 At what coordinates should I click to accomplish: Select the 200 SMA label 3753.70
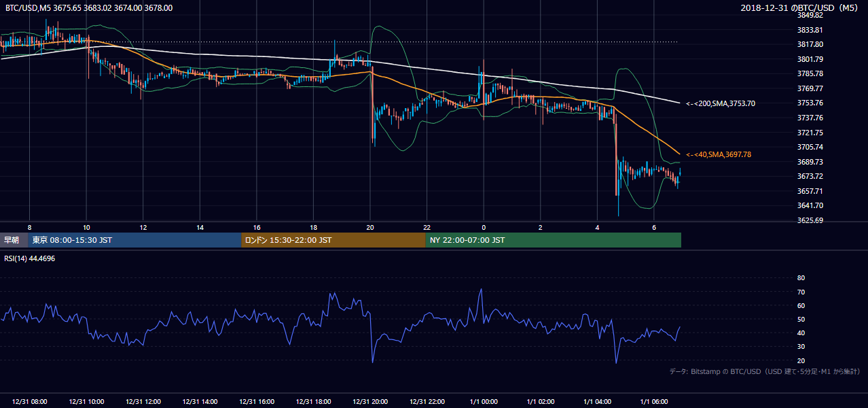pyautogui.click(x=720, y=103)
